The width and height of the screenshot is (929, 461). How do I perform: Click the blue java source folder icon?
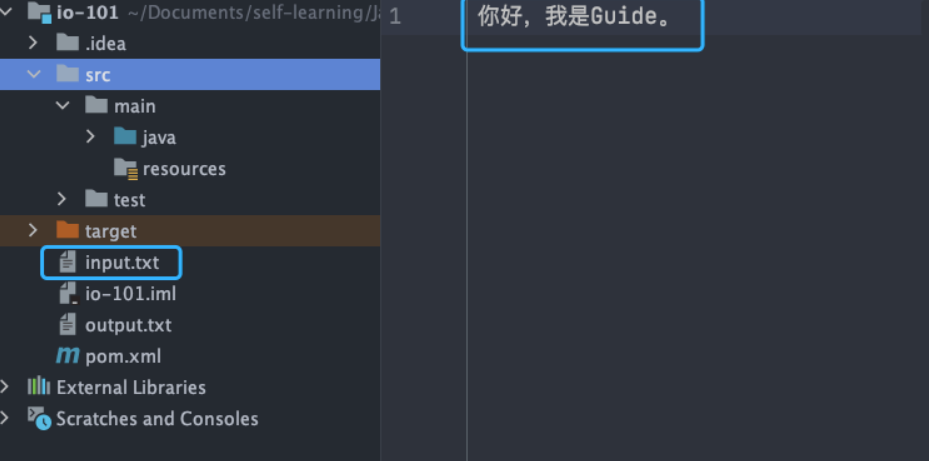coord(125,137)
